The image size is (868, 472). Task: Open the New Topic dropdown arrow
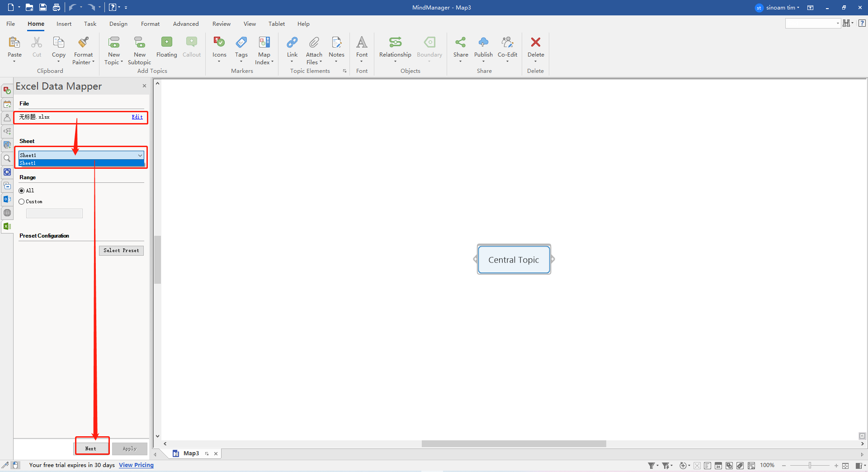point(122,62)
